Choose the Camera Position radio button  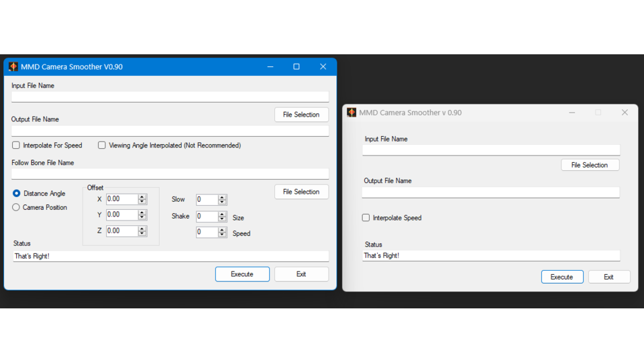(x=16, y=207)
